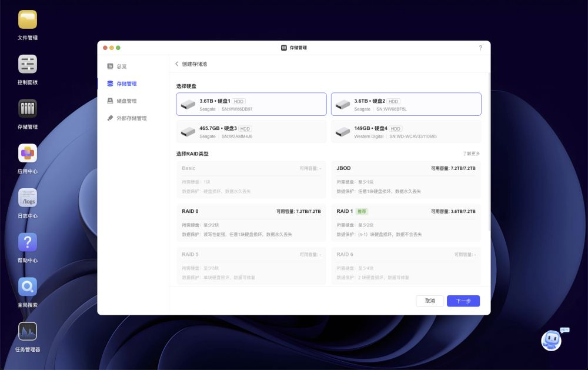The width and height of the screenshot is (588, 370).
Task: Click serial SN:WD-WCAV33110693
Action: tap(413, 136)
